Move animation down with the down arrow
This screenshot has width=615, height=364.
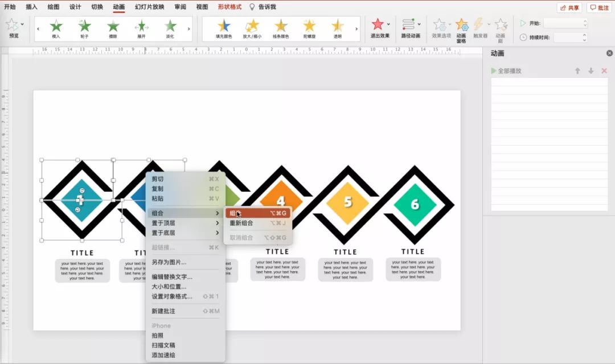(591, 71)
